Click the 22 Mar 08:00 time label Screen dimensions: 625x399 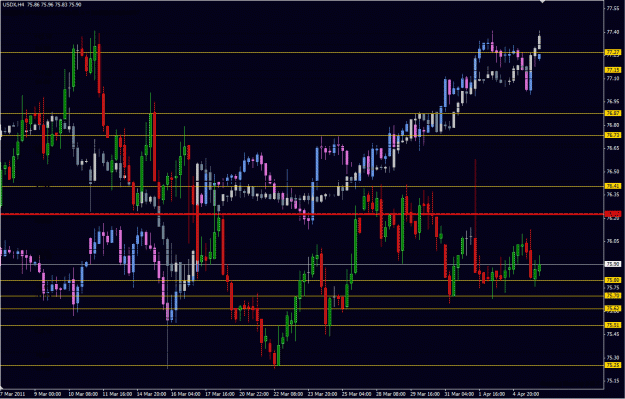(288, 394)
